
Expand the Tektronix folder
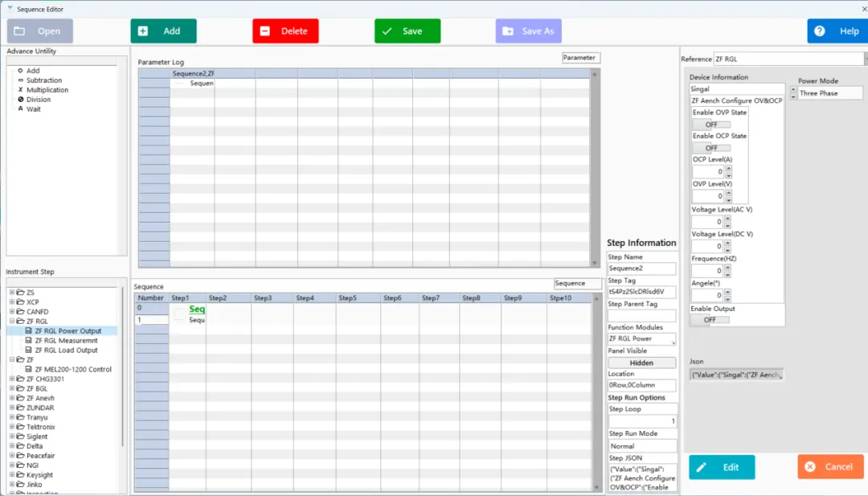click(11, 427)
